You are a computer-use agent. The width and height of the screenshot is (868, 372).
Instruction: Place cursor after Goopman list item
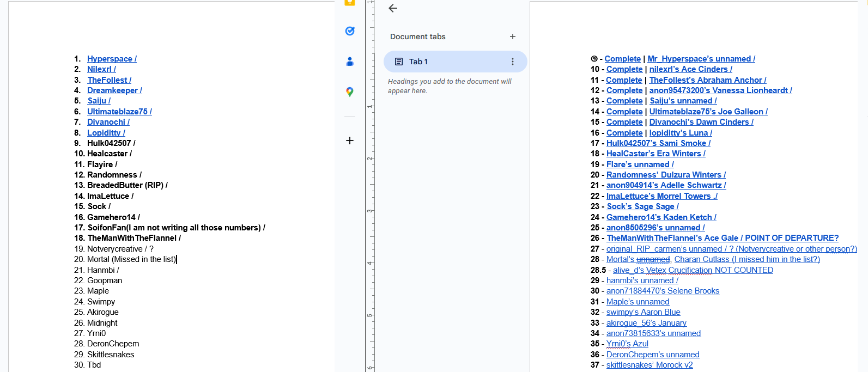(x=123, y=280)
